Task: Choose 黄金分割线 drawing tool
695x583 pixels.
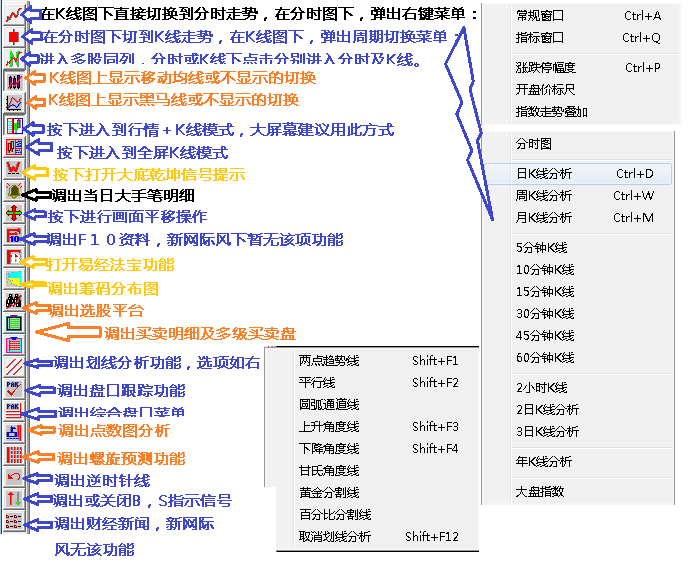Action: click(x=378, y=493)
